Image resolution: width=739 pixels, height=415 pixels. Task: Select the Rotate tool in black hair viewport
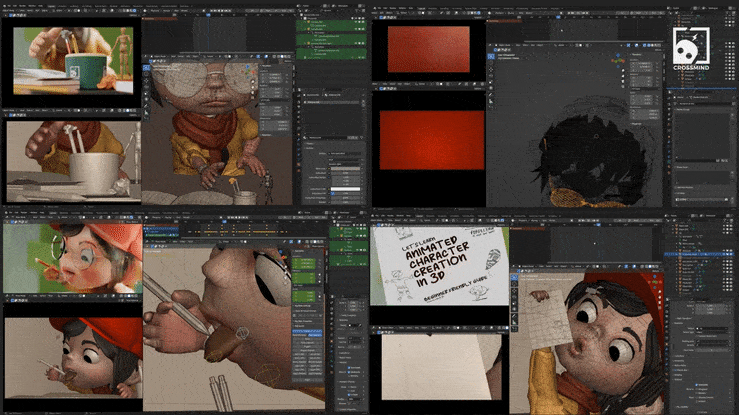(x=491, y=75)
